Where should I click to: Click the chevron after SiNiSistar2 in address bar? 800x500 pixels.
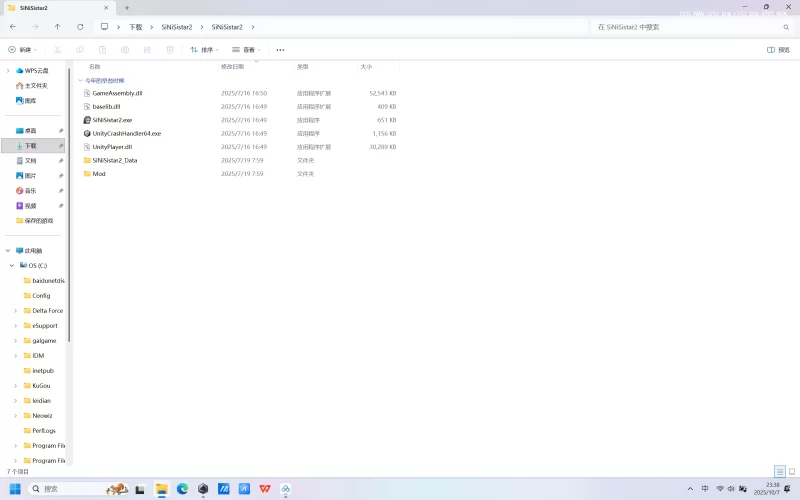point(253,27)
